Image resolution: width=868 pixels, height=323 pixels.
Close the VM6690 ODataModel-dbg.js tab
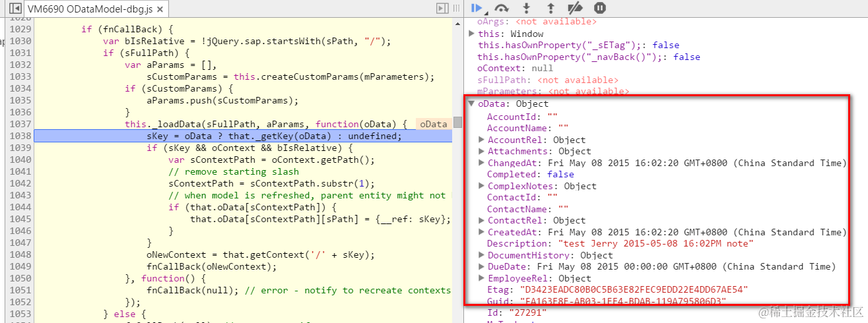click(x=161, y=9)
